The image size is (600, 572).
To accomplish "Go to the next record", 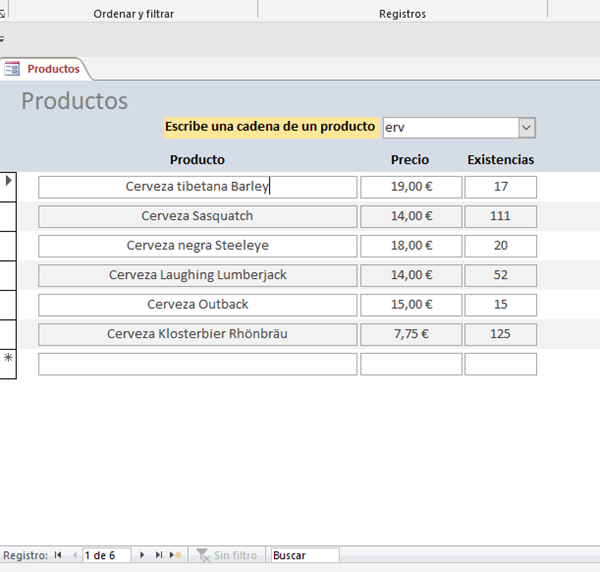I will tap(143, 555).
